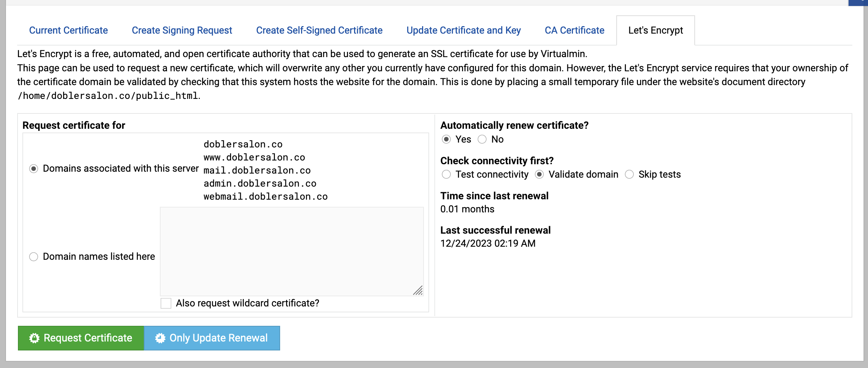Click the admin.doblersalon.co domain text

click(260, 184)
